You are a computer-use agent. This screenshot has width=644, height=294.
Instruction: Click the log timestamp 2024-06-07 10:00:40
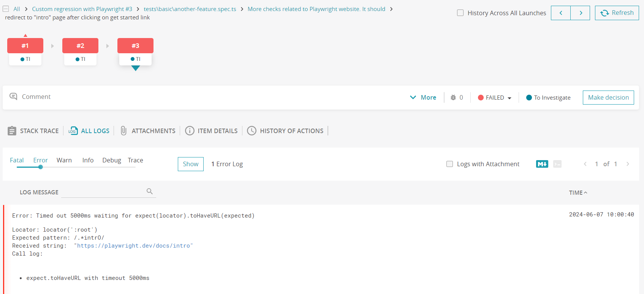[x=601, y=215]
